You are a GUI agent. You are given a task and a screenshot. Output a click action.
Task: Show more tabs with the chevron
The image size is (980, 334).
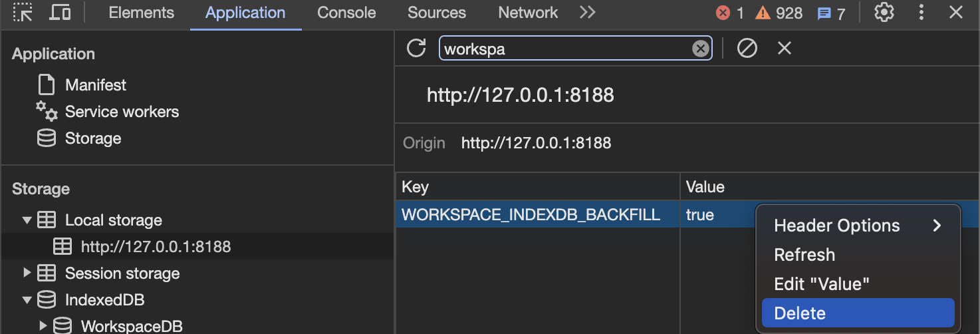[x=587, y=13]
